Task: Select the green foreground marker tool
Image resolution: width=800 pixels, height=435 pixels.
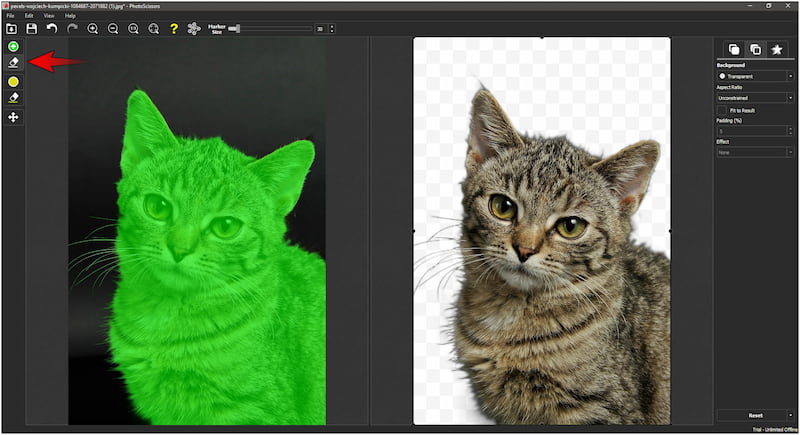Action: 13,47
